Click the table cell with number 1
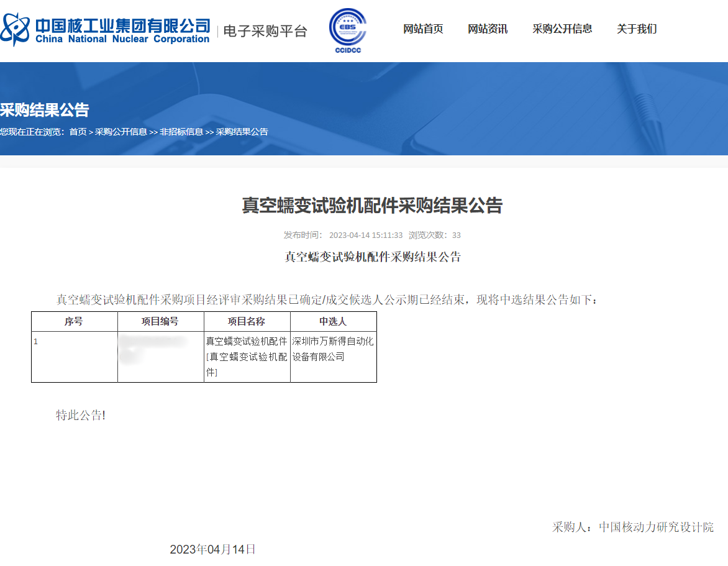Viewport: 728px width, 566px height. pos(75,357)
